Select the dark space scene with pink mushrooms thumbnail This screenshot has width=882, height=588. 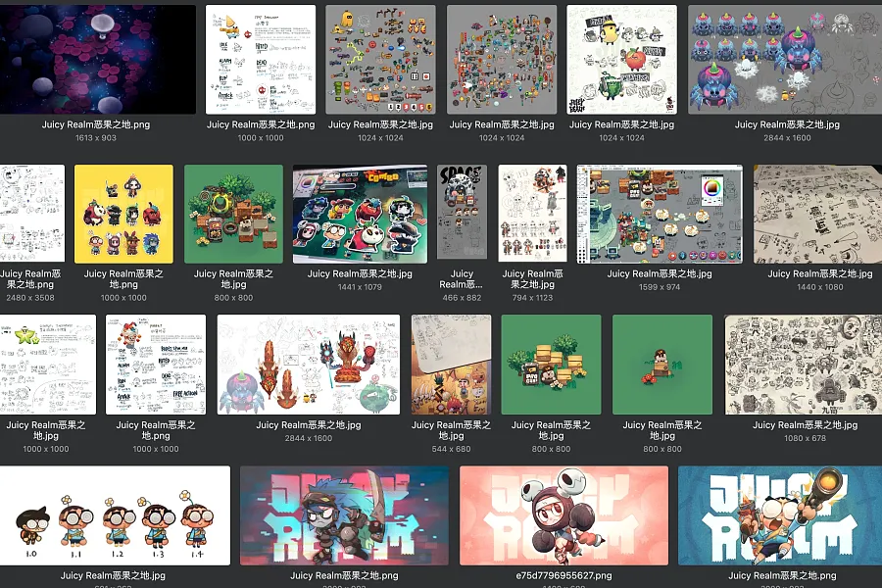[x=97, y=60]
